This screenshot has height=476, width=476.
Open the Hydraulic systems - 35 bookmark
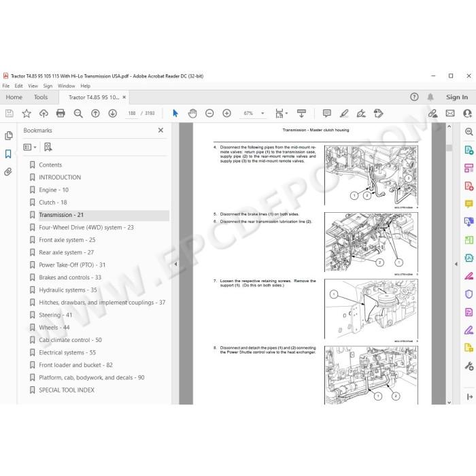(x=68, y=290)
